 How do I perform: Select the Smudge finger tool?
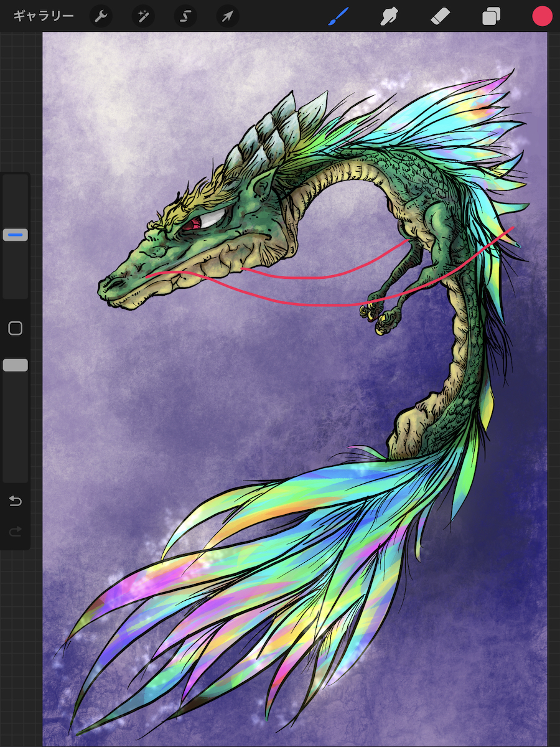390,16
